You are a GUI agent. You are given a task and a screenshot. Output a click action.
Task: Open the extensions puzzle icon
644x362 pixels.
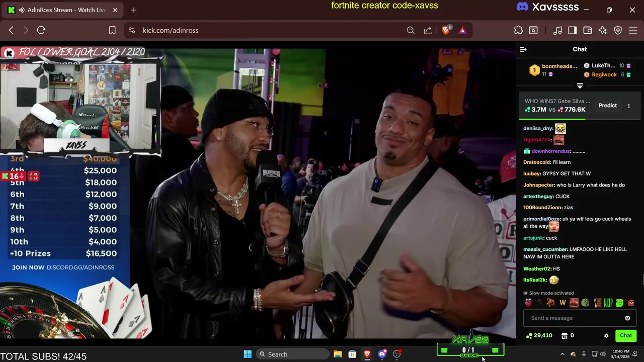click(518, 30)
